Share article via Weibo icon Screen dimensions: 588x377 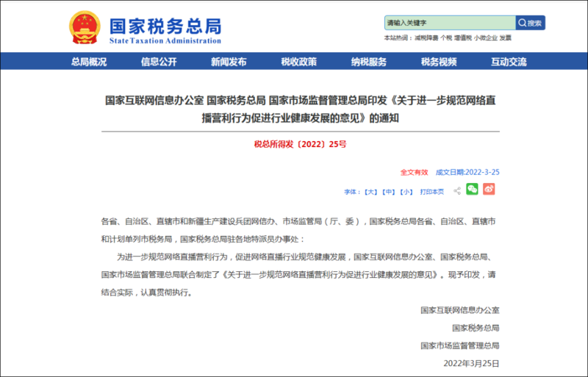coord(489,189)
